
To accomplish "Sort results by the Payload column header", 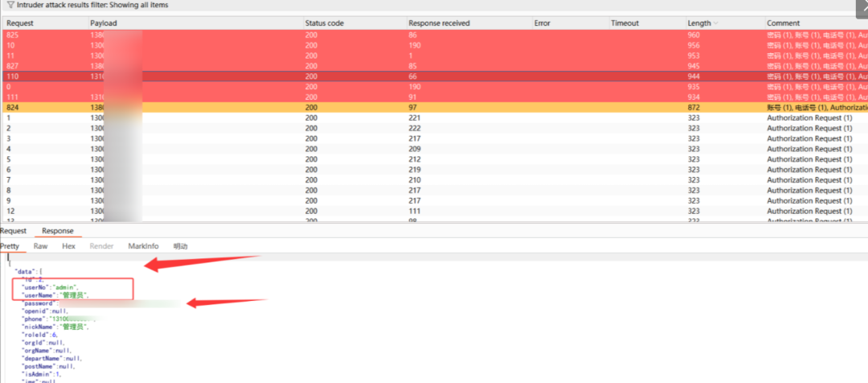I will [x=104, y=23].
